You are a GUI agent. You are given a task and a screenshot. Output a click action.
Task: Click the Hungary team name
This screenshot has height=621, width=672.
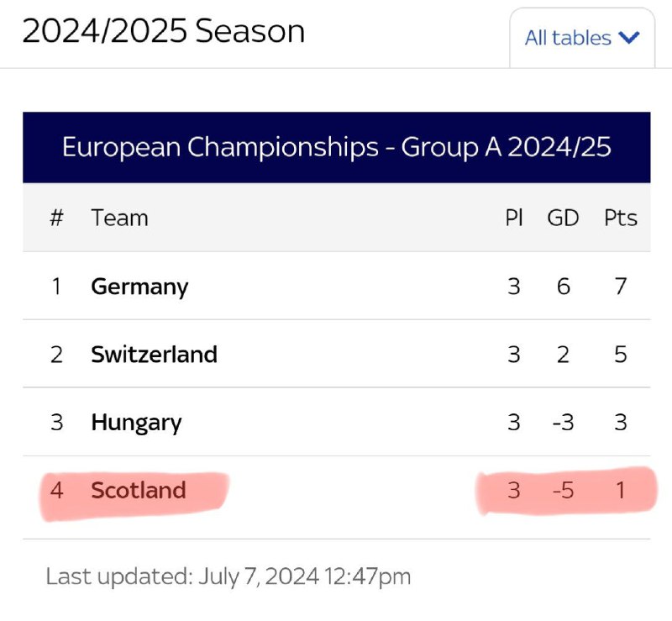click(x=136, y=423)
